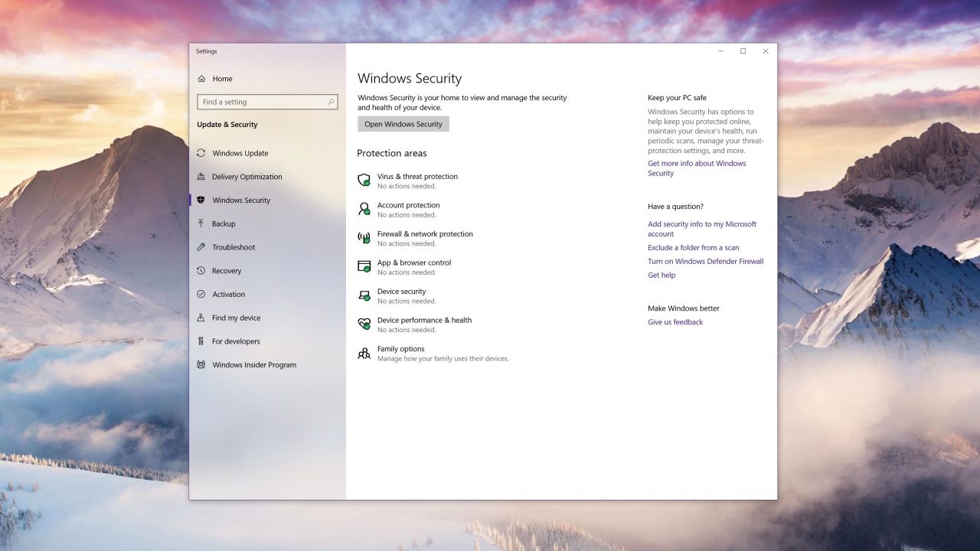The height and width of the screenshot is (551, 980).
Task: Open Get more info about Windows Security link
Action: [x=697, y=168]
